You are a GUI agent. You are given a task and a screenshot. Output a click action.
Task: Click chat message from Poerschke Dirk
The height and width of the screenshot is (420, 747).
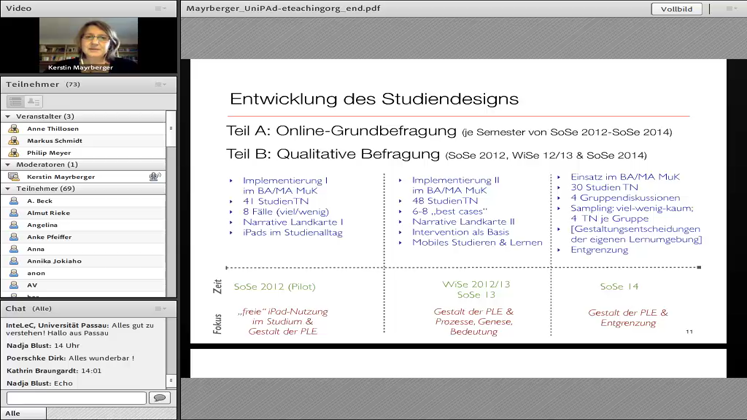pyautogui.click(x=71, y=358)
